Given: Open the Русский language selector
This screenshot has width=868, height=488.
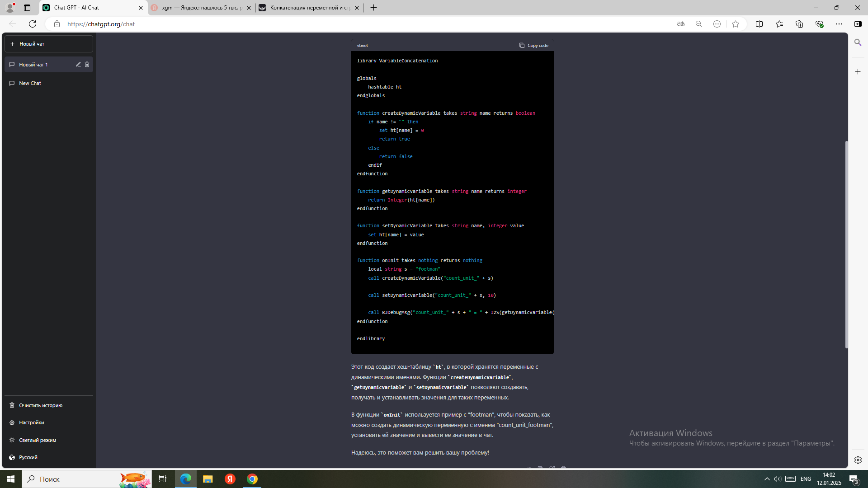Looking at the screenshot, I should tap(28, 457).
